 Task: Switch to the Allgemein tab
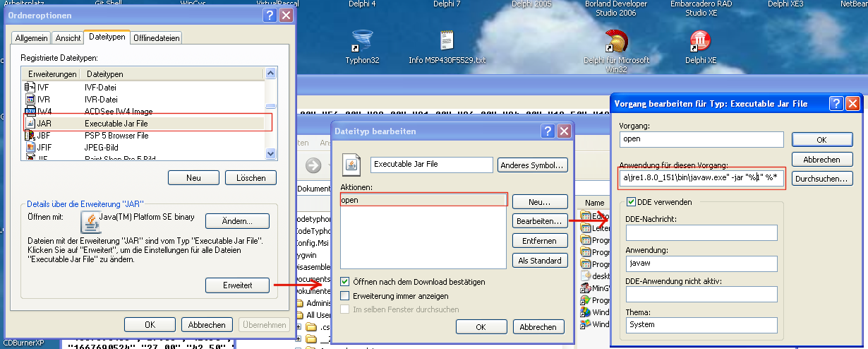click(31, 38)
